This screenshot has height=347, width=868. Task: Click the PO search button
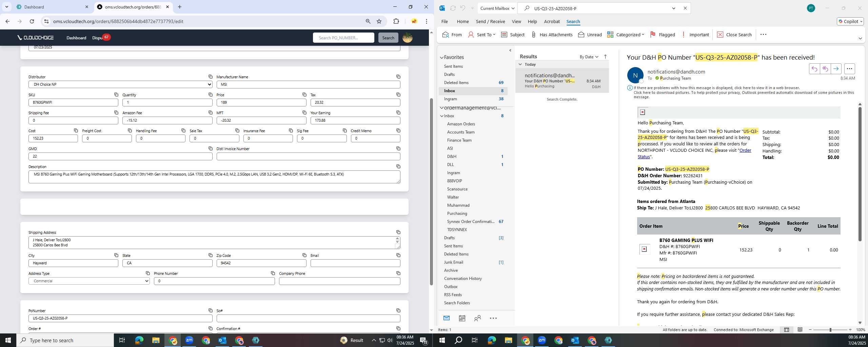point(388,38)
